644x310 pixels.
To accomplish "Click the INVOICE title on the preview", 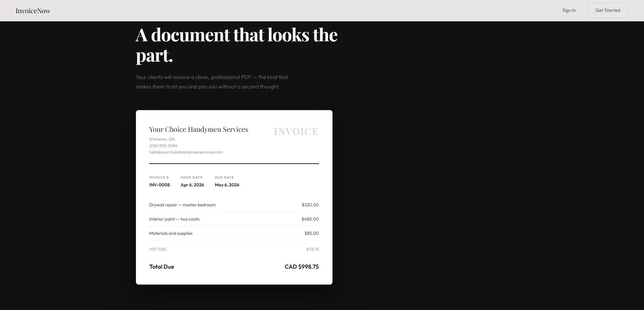I will [x=296, y=131].
